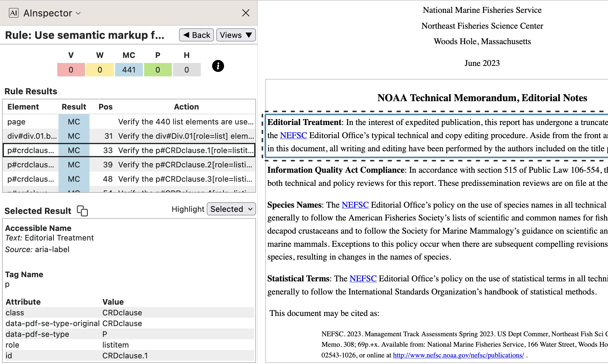Viewport: 608px width, 364px height.
Task: Click the Element column header
Action: click(x=23, y=107)
